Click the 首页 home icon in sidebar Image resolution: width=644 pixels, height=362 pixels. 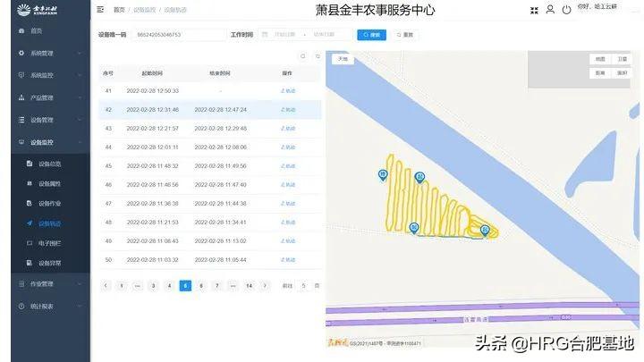21,30
